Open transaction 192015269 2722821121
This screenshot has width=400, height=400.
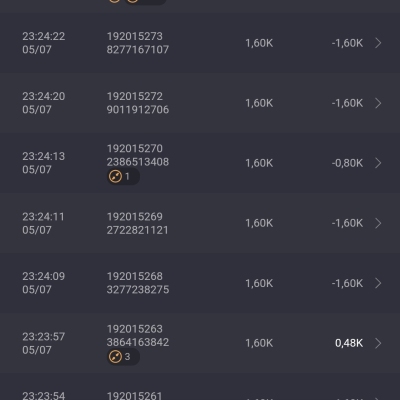click(137, 223)
